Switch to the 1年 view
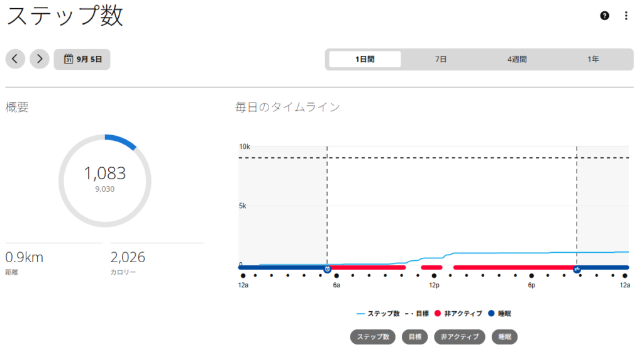 click(593, 59)
